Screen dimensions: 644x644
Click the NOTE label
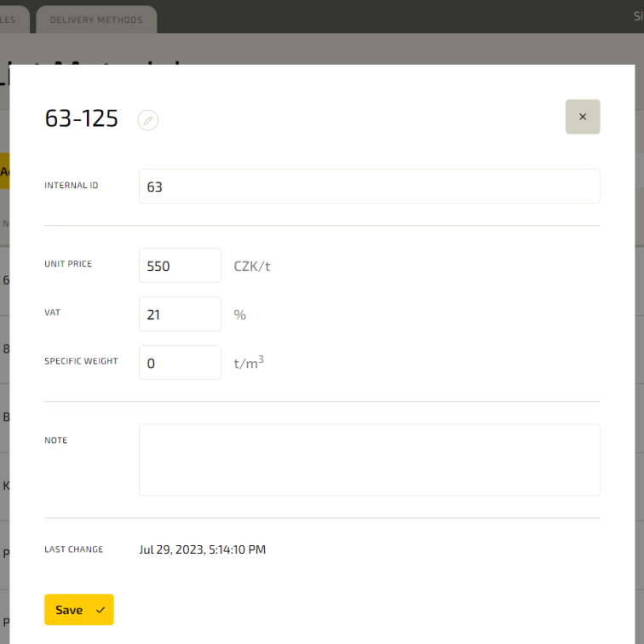click(x=56, y=440)
